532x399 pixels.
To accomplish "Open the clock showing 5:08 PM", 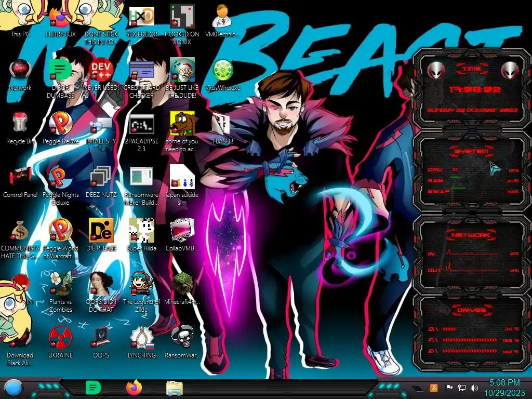I will tap(504, 388).
